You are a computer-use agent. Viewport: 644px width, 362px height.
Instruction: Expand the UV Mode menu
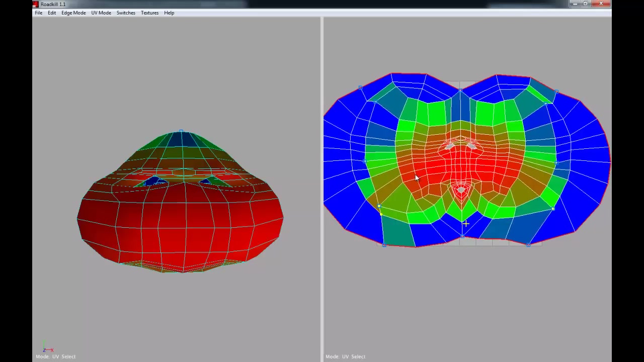[101, 13]
